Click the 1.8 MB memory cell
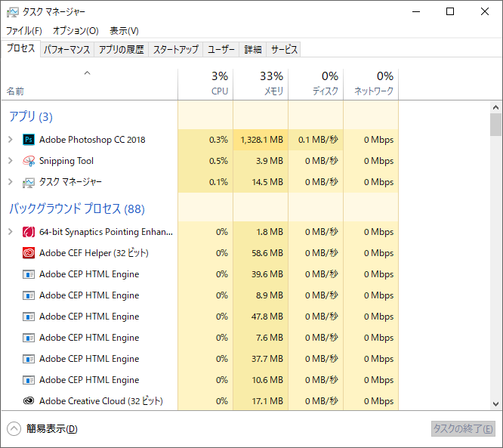Screen dimensions: 503x448 pyautogui.click(x=261, y=232)
